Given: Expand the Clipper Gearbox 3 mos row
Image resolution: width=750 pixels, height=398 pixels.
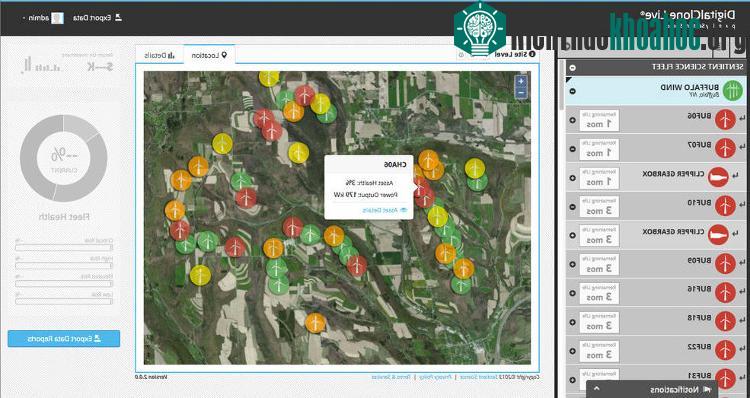Looking at the screenshot, I should (573, 235).
